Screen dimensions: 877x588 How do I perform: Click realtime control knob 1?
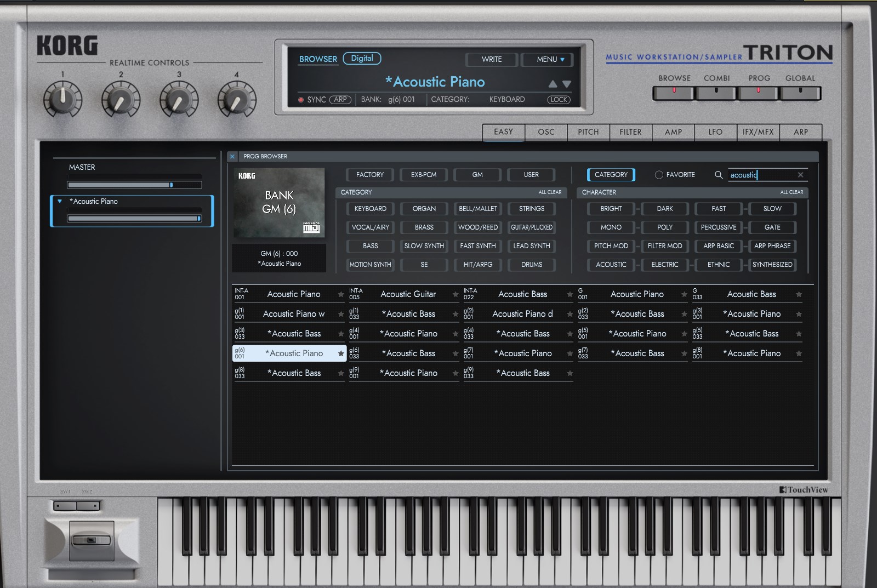62,99
